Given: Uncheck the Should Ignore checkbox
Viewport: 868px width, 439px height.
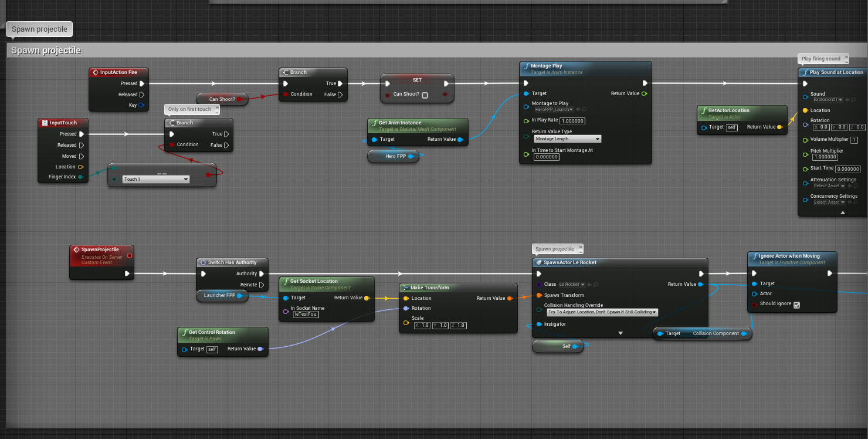Looking at the screenshot, I should click(796, 305).
